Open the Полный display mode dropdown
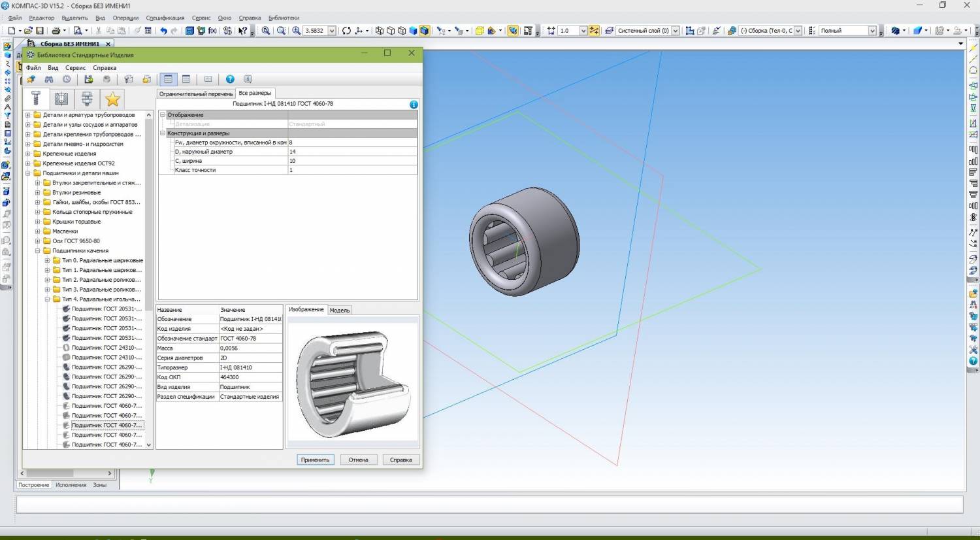Screen dimensions: 980x540 872,31
